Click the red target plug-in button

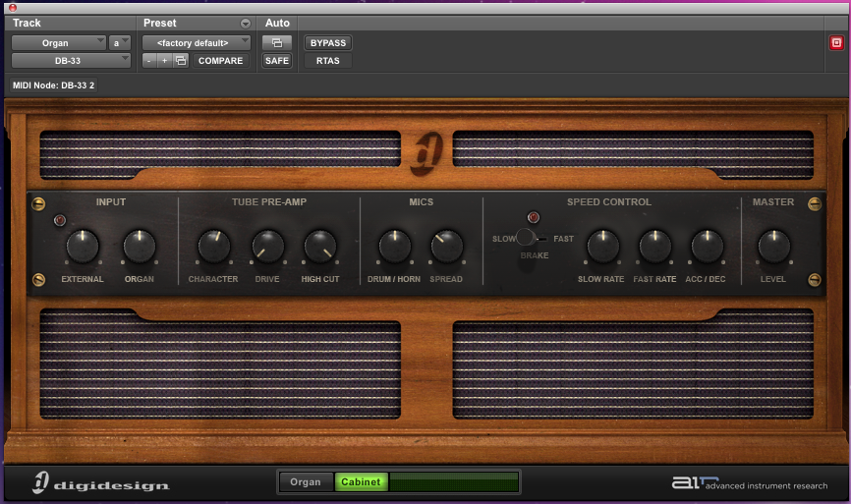pyautogui.click(x=836, y=43)
